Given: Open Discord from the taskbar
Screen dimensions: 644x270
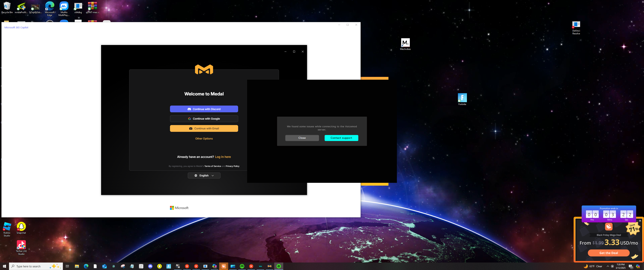Looking at the screenshot, I should 150,266.
